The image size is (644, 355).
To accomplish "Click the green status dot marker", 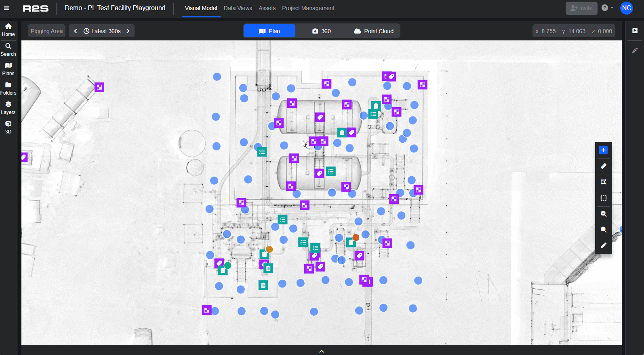I will [227, 266].
